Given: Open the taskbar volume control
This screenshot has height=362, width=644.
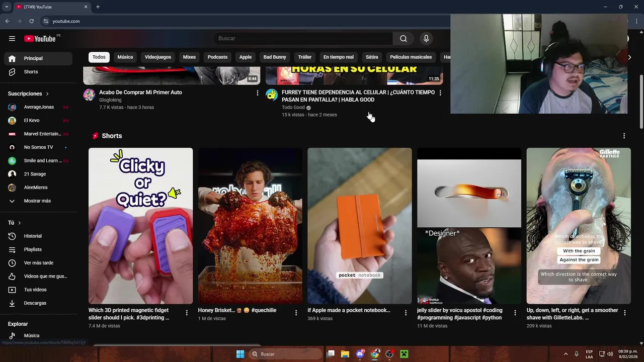Looking at the screenshot, I should pyautogui.click(x=609, y=354).
